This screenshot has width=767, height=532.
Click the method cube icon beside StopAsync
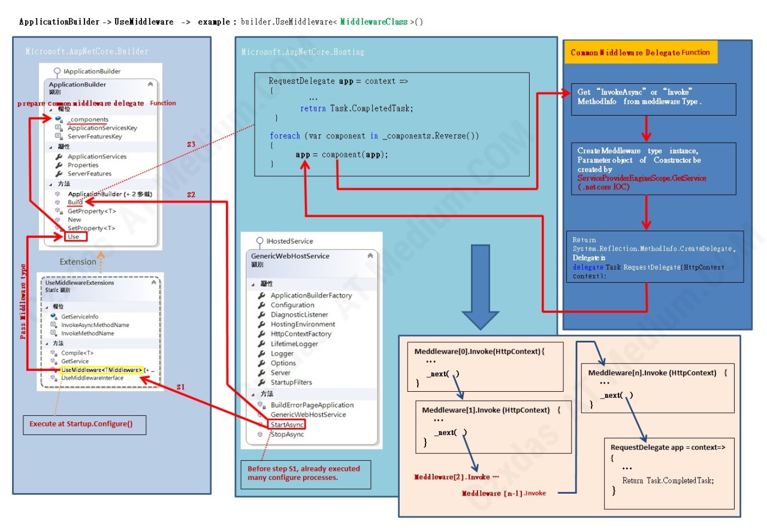tap(261, 434)
